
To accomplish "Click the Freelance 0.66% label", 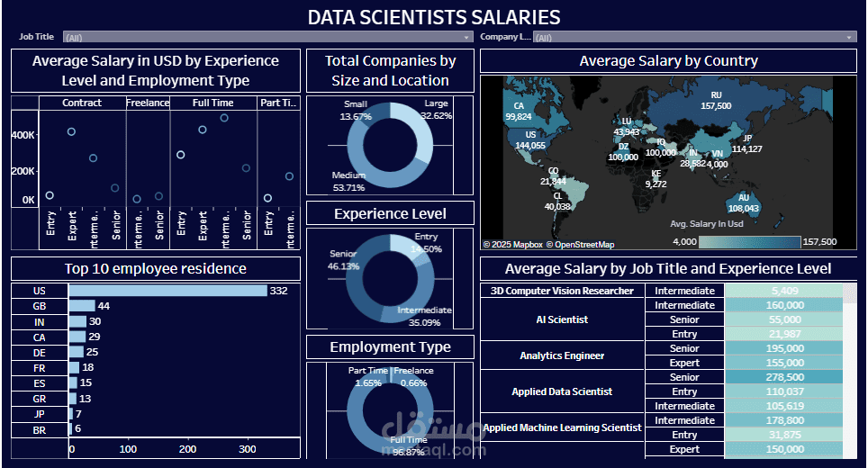I will click(x=413, y=377).
